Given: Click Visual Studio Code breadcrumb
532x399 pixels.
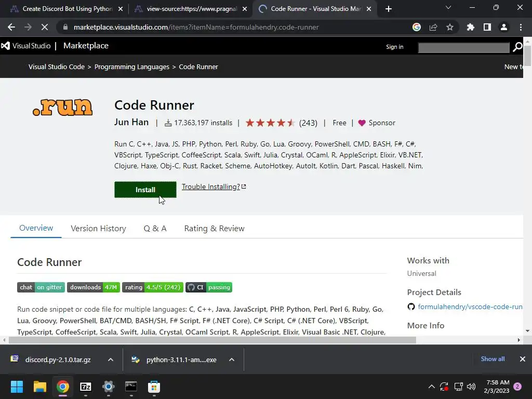Looking at the screenshot, I should point(56,67).
